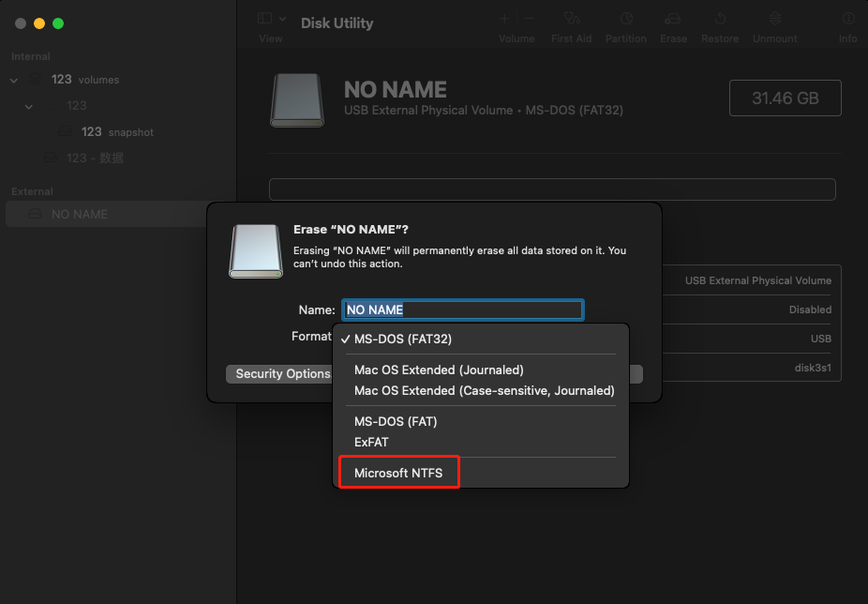Screen dimensions: 868x604
Task: Choose ExFAT format option
Action: click(x=371, y=442)
